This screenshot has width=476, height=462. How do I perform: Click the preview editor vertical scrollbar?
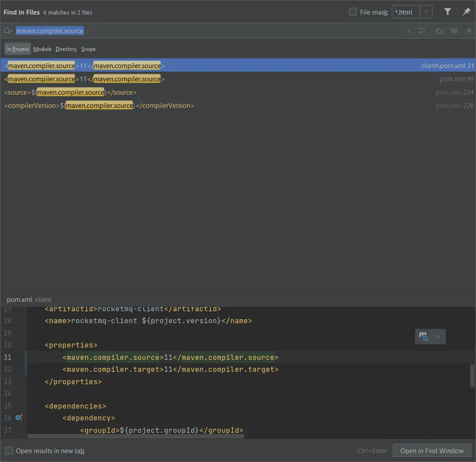[472, 375]
